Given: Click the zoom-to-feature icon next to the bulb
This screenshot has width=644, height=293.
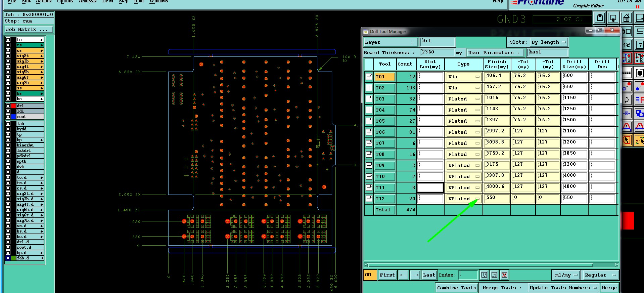Looking at the screenshot, I should point(494,275).
